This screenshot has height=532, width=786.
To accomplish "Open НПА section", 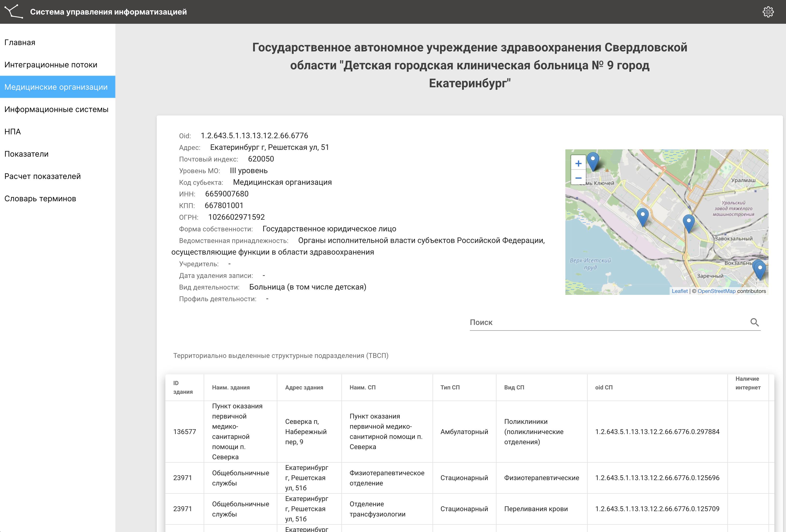I will click(57, 132).
